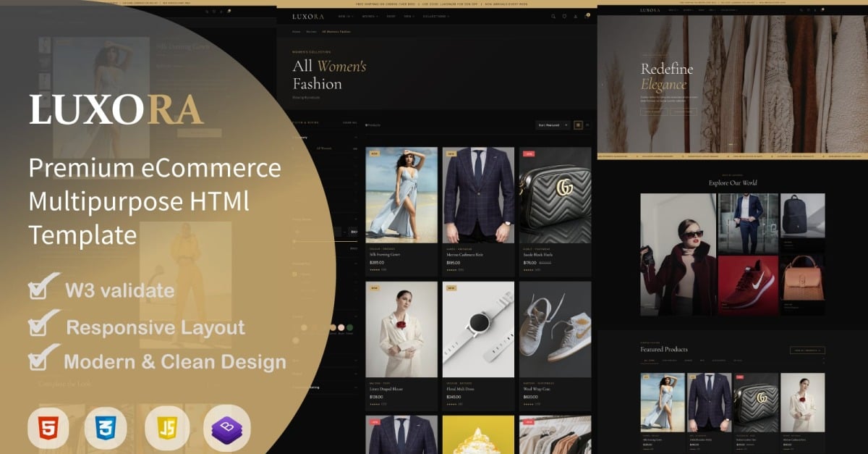Open search icon in women's fashion page header
The image size is (868, 454).
coord(554,16)
